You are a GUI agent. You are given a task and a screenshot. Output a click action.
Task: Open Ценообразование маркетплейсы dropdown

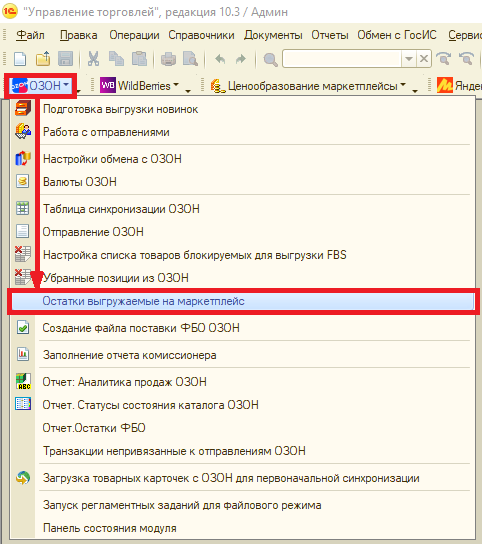click(x=308, y=85)
